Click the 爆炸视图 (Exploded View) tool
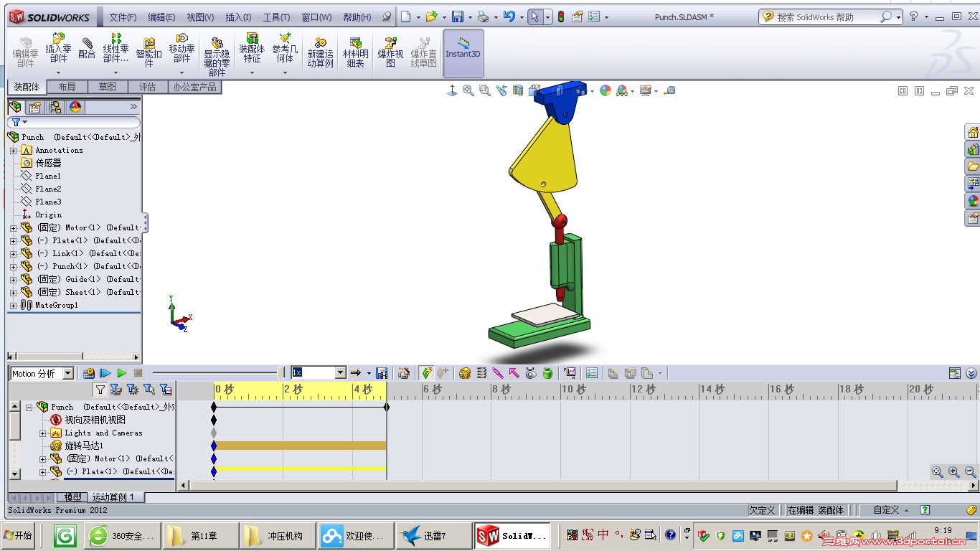980x551 pixels. tap(390, 53)
